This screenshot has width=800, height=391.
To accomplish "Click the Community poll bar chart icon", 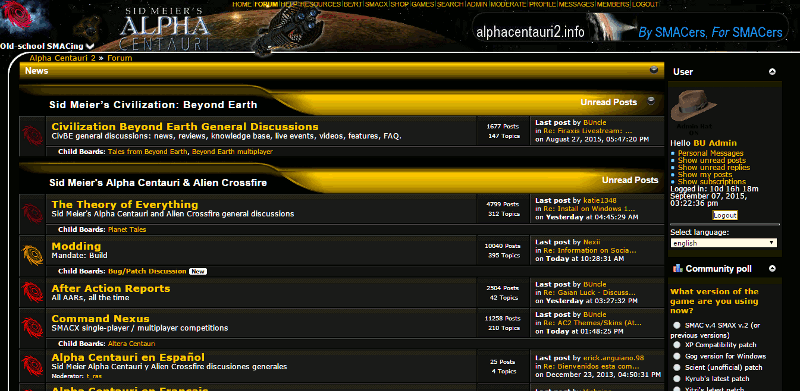I will pos(678,268).
